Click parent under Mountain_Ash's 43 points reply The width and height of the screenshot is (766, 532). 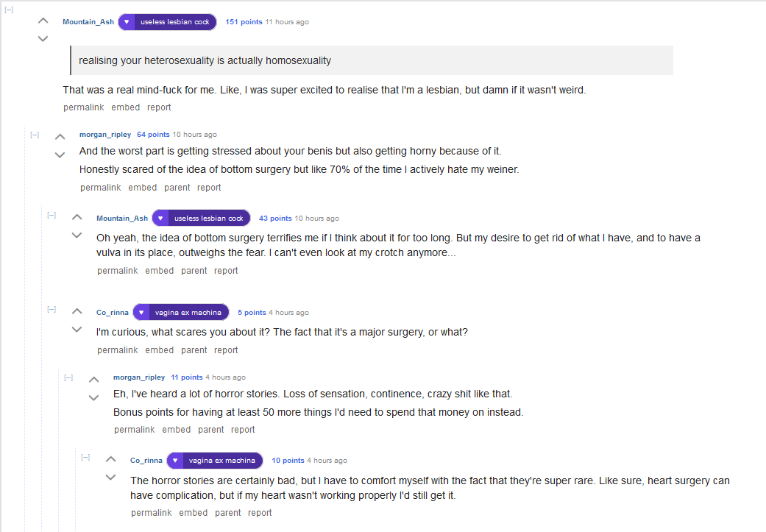point(194,271)
